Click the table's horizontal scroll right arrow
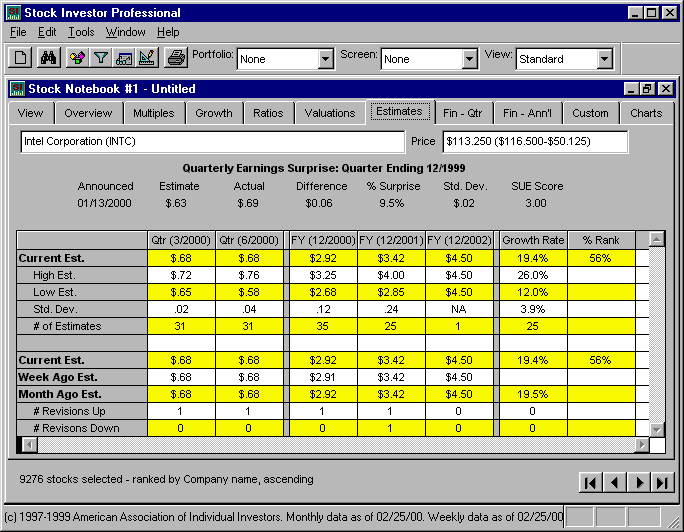Screen dimensions: 684x532 642,445
